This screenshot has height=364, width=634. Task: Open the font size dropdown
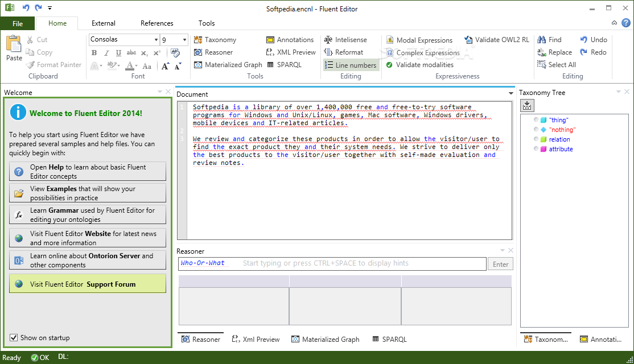[x=184, y=40]
